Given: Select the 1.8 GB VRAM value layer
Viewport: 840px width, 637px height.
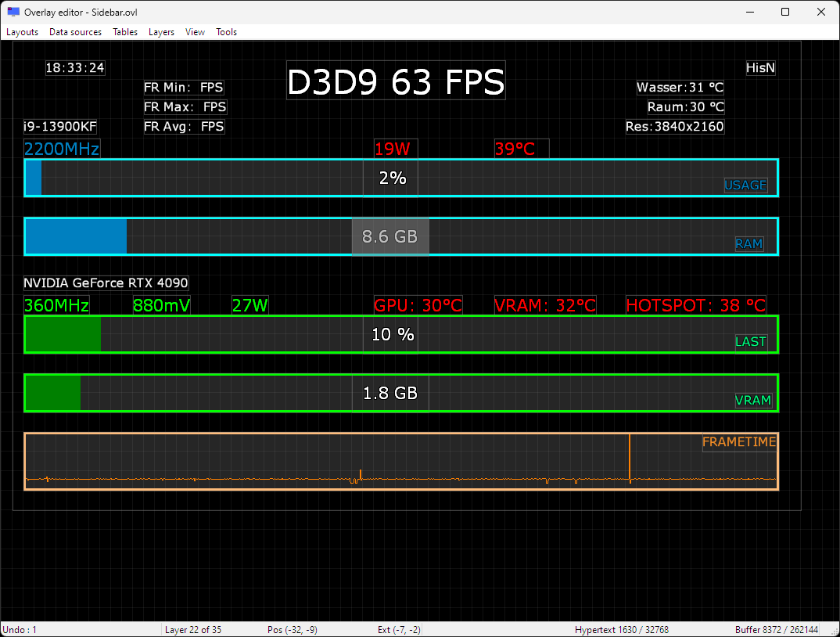Looking at the screenshot, I should tap(390, 393).
